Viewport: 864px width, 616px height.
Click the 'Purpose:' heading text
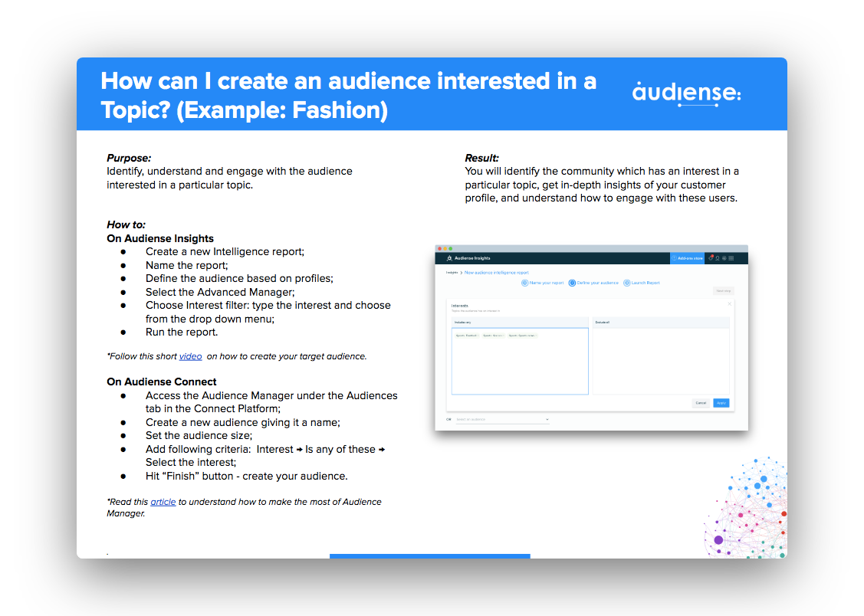coord(129,158)
